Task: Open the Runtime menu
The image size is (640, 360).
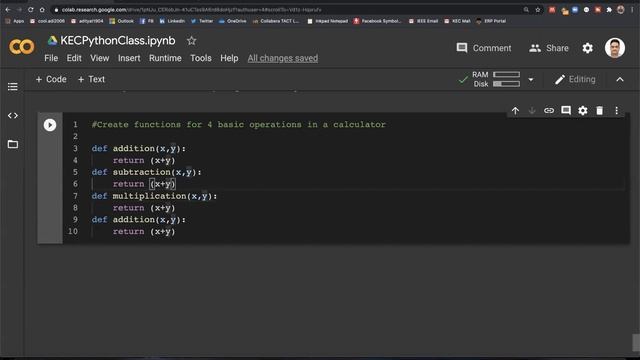Action: click(x=165, y=58)
